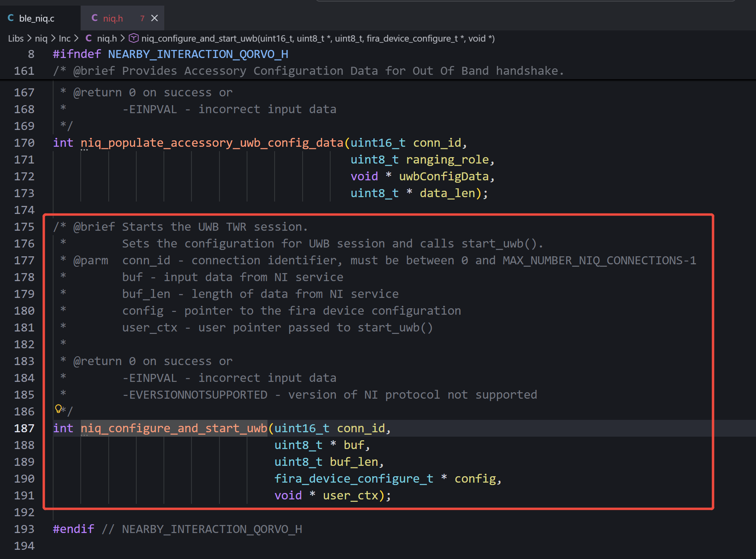Click the function symbol cube icon in breadcrumbs

[x=134, y=38]
